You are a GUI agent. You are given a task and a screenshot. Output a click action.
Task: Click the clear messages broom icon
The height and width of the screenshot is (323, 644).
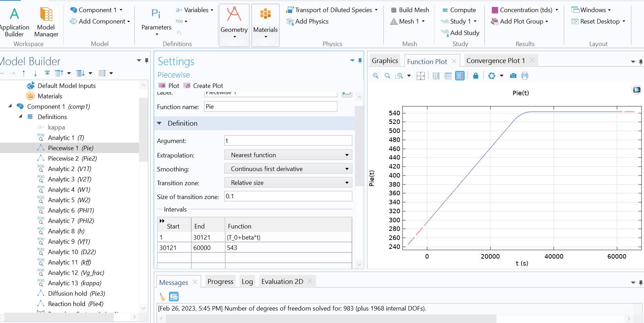[x=162, y=297]
